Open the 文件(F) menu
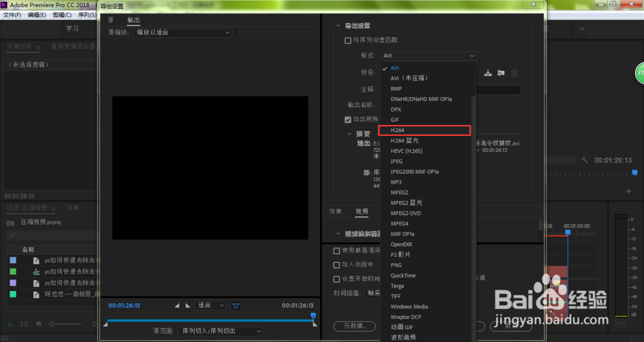The height and width of the screenshot is (342, 644). pyautogui.click(x=12, y=15)
